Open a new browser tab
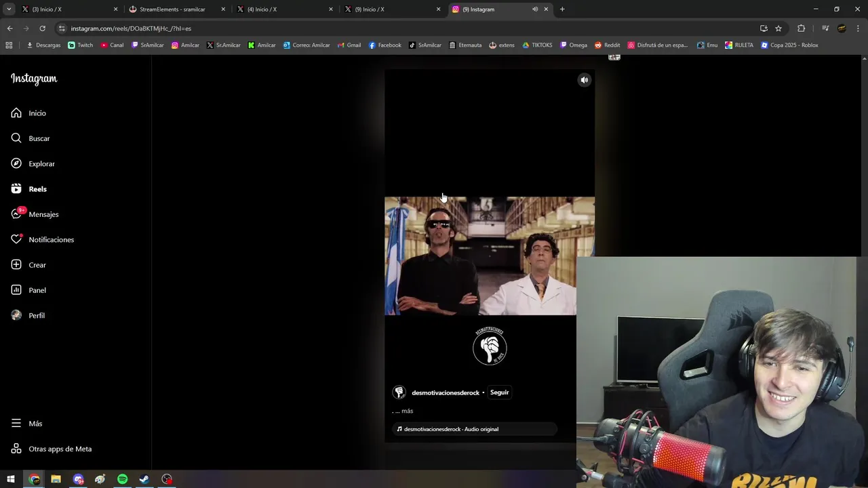Image resolution: width=868 pixels, height=488 pixels. (x=562, y=9)
